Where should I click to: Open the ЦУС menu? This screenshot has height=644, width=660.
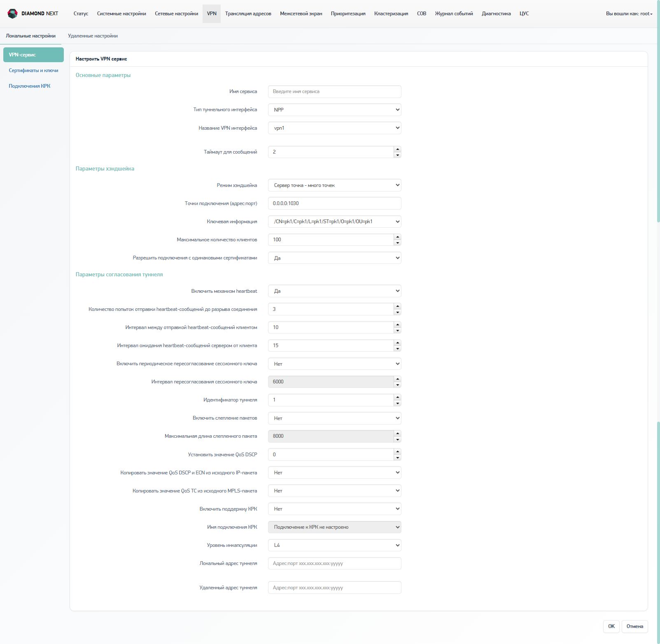click(x=524, y=14)
